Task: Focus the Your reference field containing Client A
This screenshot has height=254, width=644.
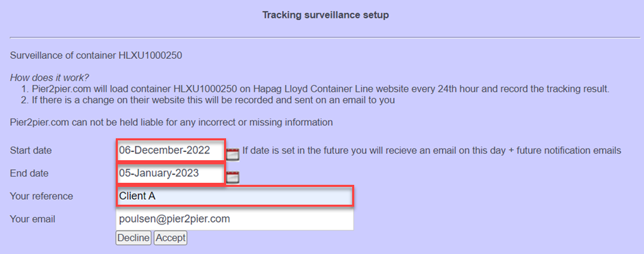Action: coord(234,196)
